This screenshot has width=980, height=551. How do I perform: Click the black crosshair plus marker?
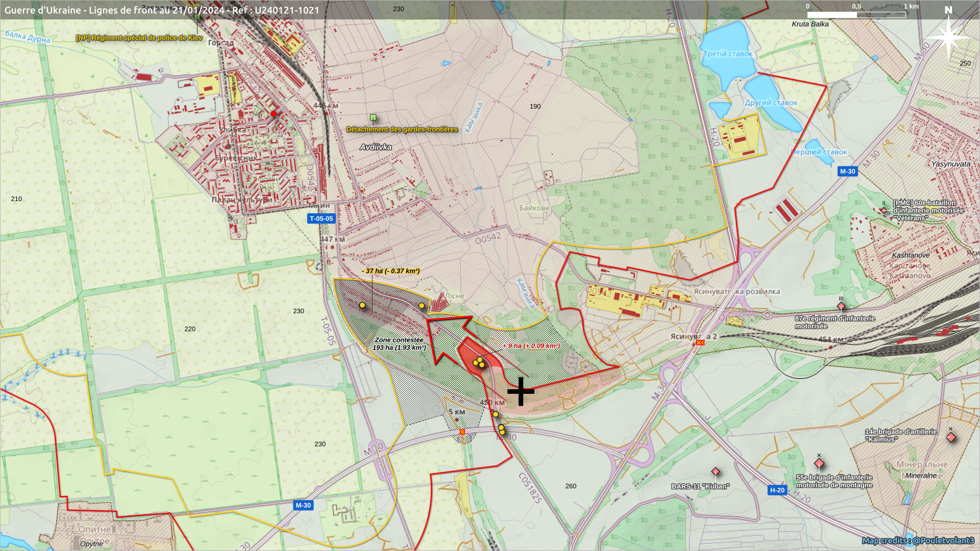(x=521, y=392)
